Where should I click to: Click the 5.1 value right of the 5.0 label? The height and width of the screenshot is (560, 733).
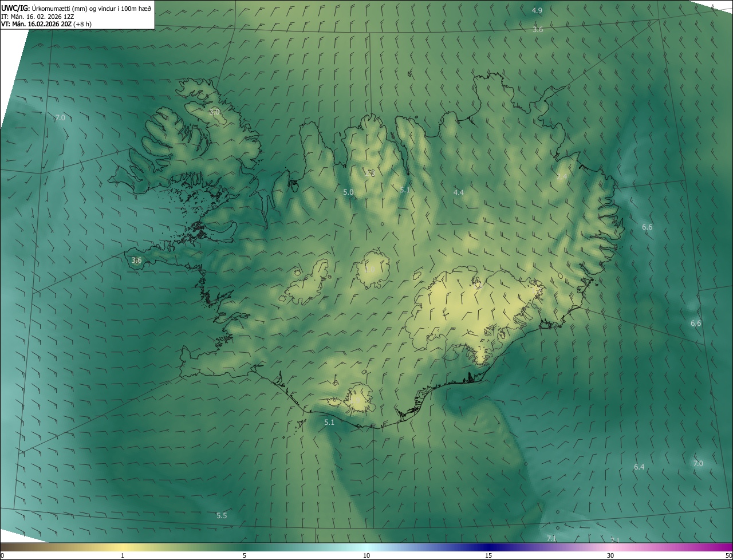click(405, 190)
